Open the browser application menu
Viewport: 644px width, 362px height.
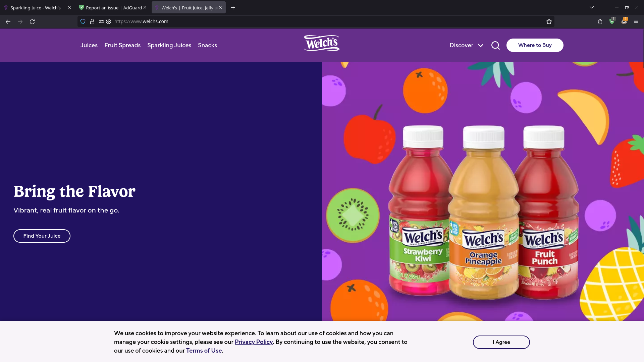(x=636, y=21)
